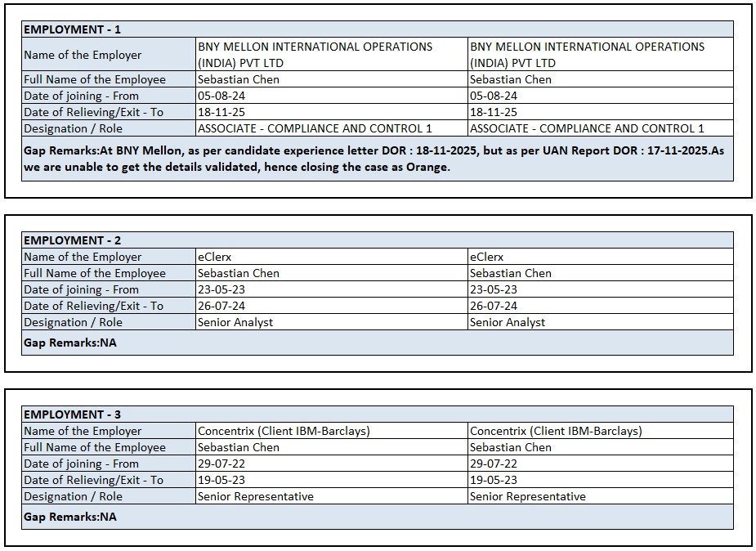Click 'Name of the Employer' label in Employment 2

[x=83, y=257]
